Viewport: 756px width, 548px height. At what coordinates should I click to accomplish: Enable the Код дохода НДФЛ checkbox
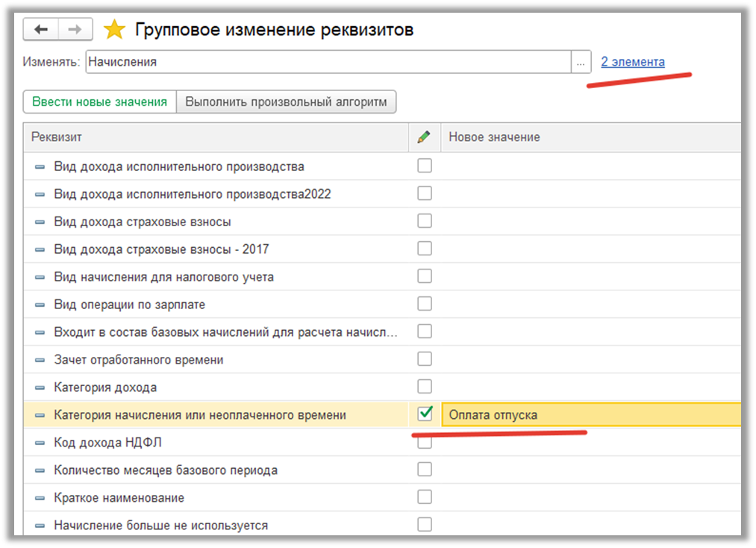tap(425, 443)
